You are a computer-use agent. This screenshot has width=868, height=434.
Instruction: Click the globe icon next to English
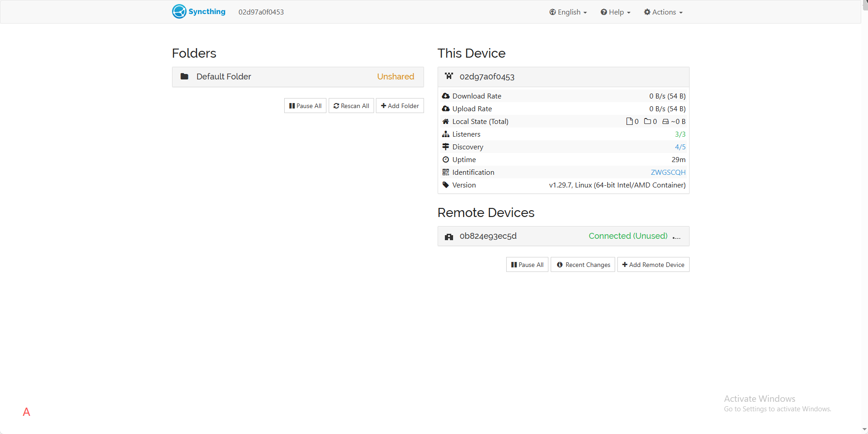(552, 12)
